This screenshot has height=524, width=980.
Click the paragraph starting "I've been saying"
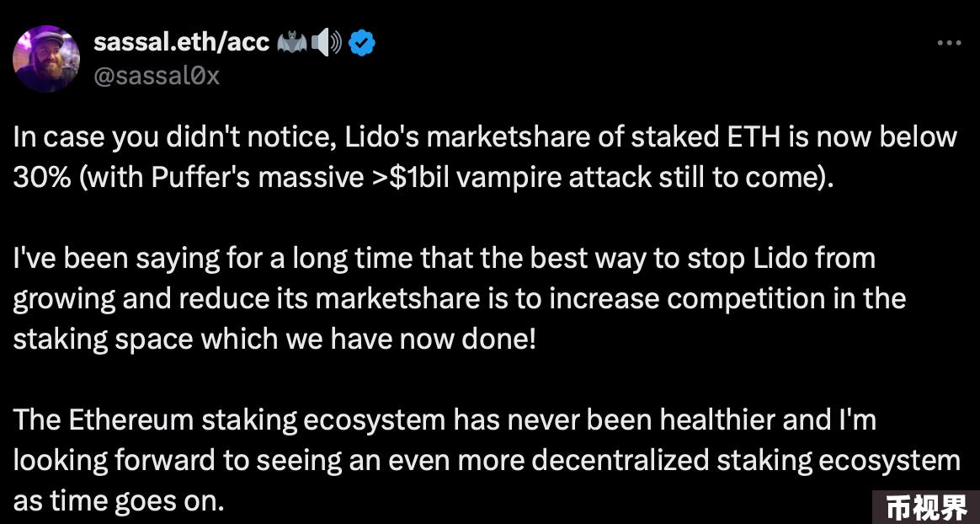click(460, 299)
